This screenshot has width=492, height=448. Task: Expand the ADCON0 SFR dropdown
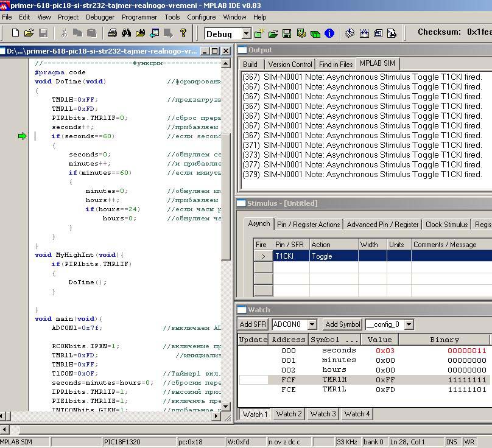[x=312, y=324]
